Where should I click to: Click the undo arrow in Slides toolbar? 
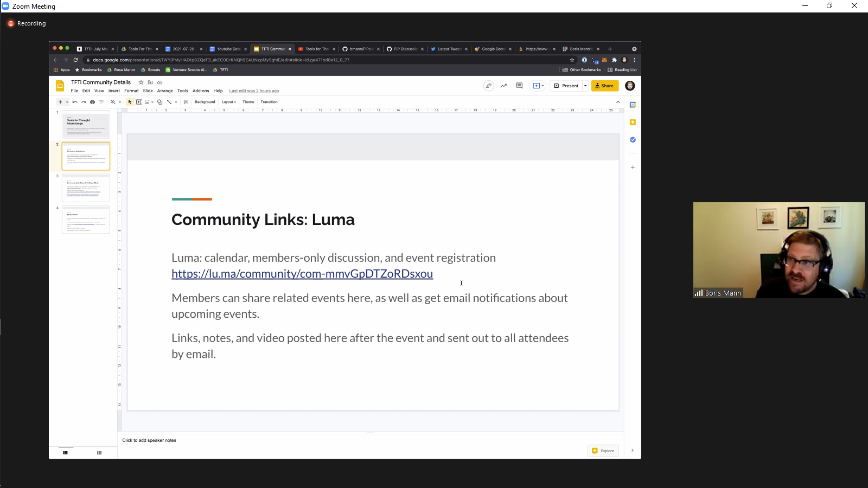tap(75, 102)
